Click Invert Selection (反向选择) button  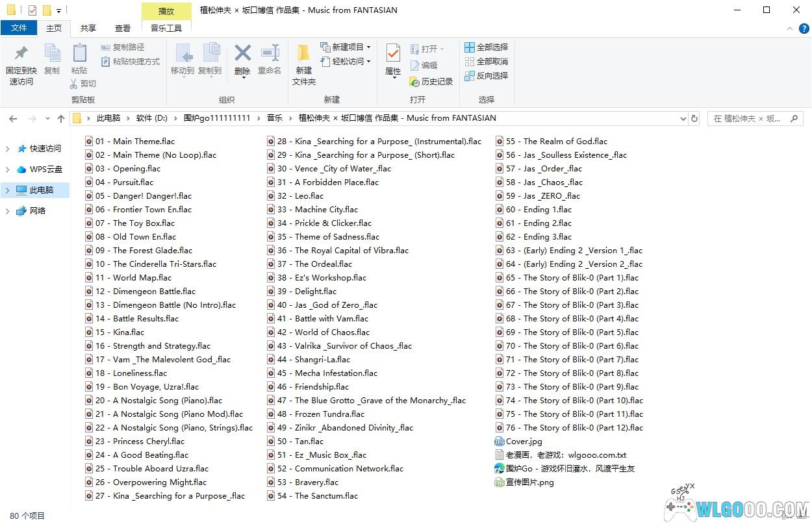click(487, 76)
